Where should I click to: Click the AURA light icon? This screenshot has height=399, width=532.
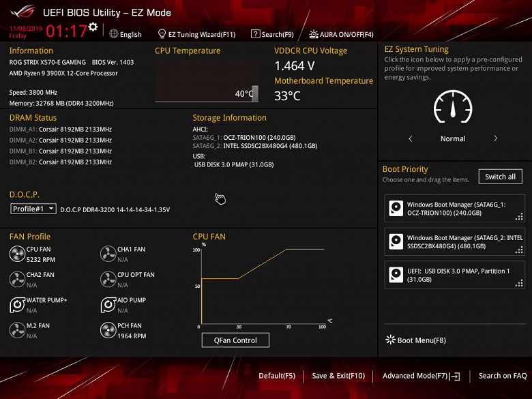(314, 34)
